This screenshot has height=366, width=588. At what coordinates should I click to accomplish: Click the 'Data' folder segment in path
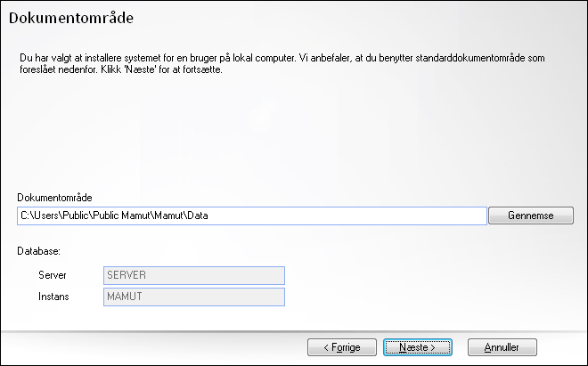point(198,216)
